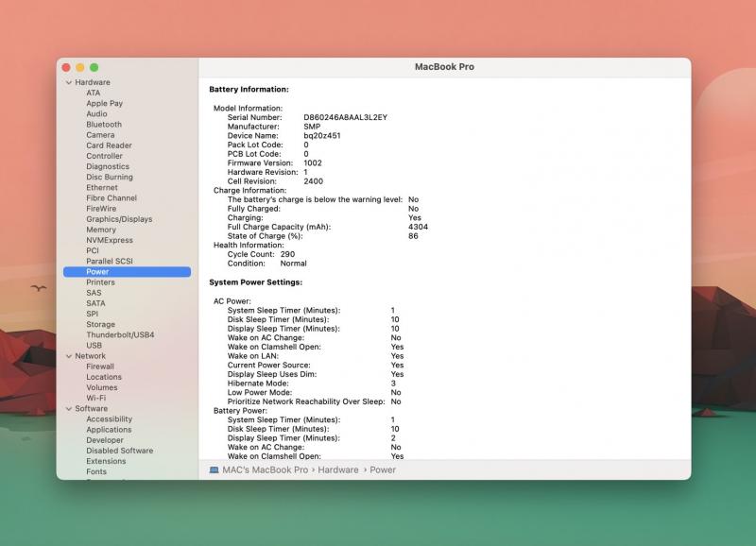The height and width of the screenshot is (546, 756).
Task: Click the Low Power Mode row label
Action: (x=260, y=393)
